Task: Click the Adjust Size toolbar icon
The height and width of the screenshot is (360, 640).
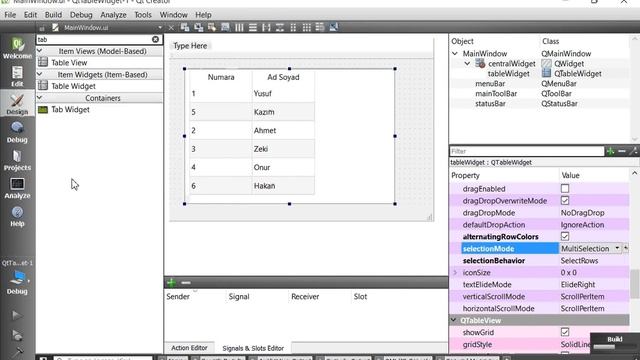Action: 333,27
